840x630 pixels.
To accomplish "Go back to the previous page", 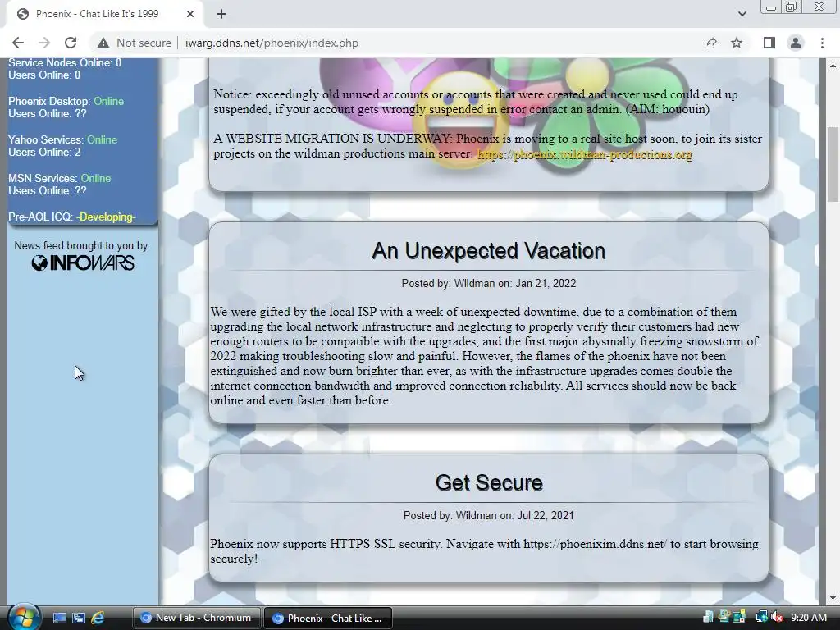I will pos(18,43).
